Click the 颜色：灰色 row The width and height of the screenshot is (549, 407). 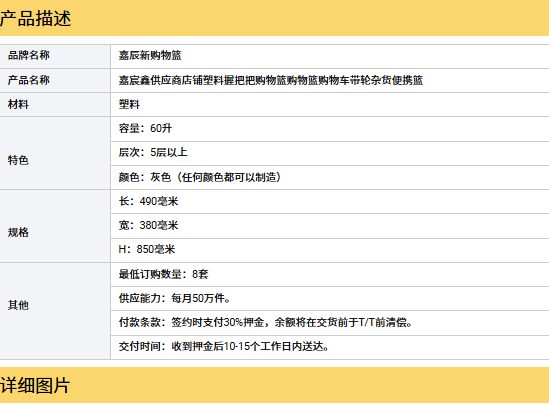330,177
